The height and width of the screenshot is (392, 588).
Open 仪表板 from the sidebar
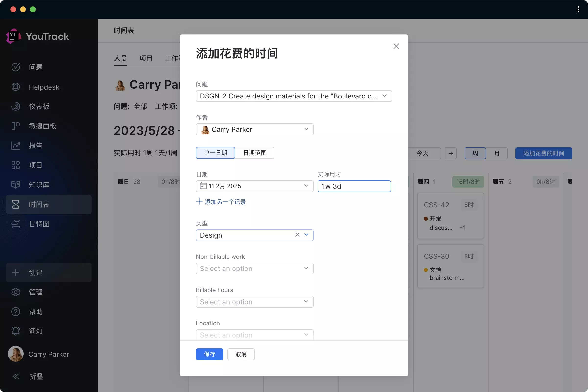coord(39,106)
